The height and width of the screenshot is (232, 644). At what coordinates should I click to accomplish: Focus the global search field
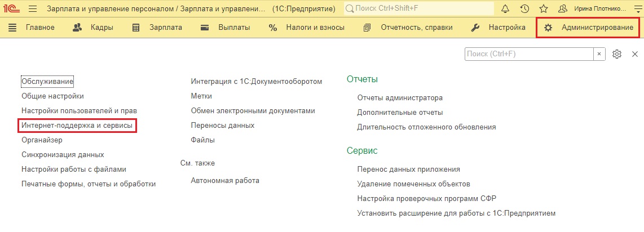click(419, 8)
